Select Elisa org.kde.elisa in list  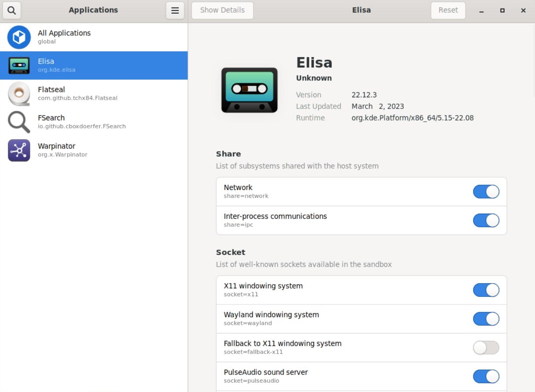coord(94,66)
